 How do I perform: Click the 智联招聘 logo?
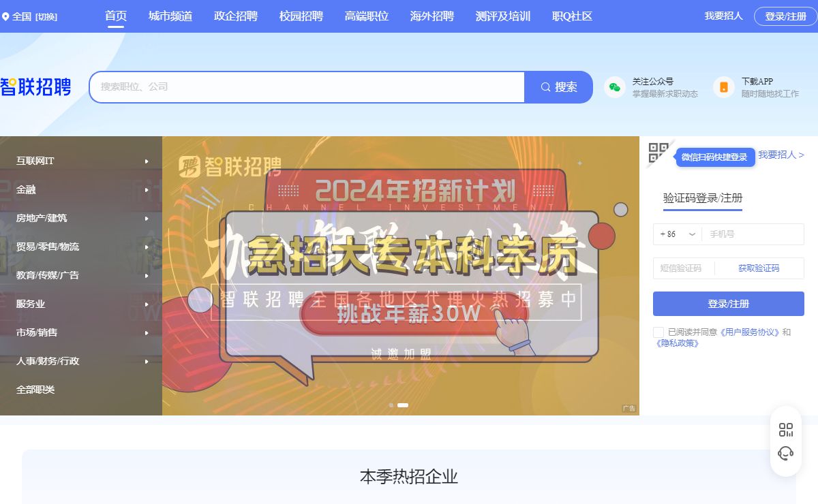click(x=35, y=87)
